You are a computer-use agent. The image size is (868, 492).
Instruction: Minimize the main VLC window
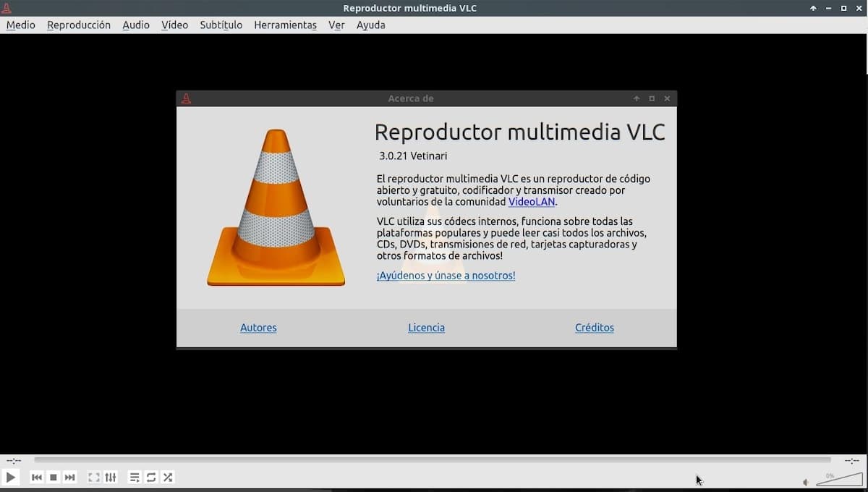click(828, 8)
